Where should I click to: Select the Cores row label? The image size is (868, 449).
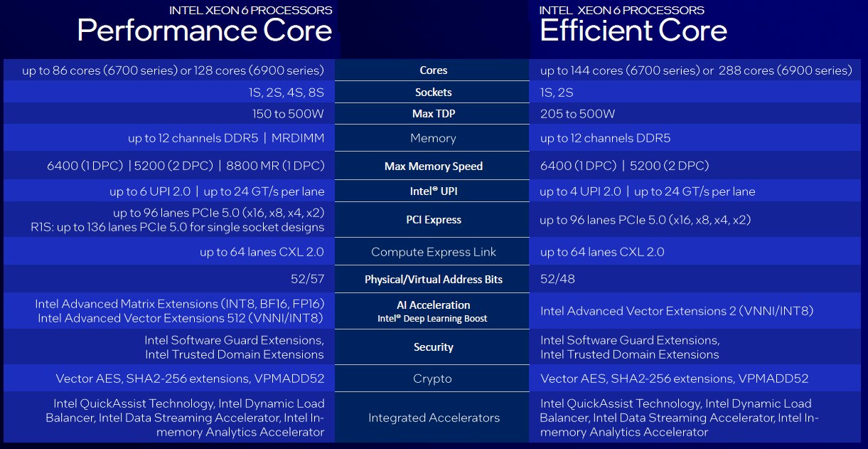[433, 70]
